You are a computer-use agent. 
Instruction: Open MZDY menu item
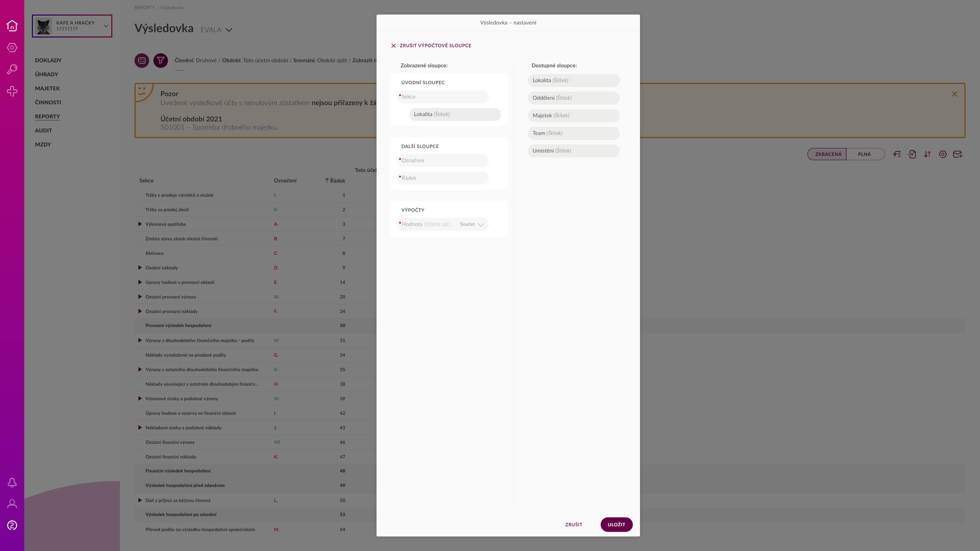(43, 144)
